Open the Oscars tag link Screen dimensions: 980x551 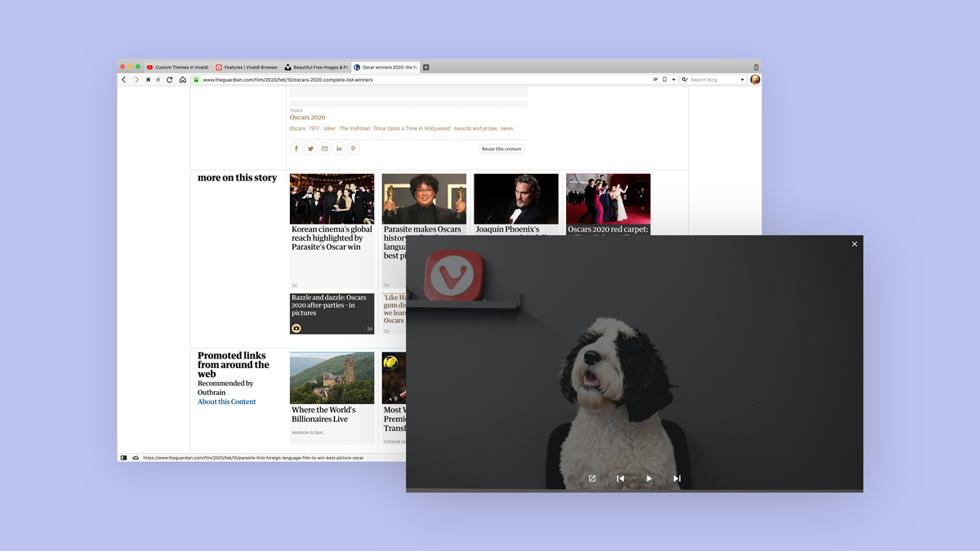(x=297, y=128)
